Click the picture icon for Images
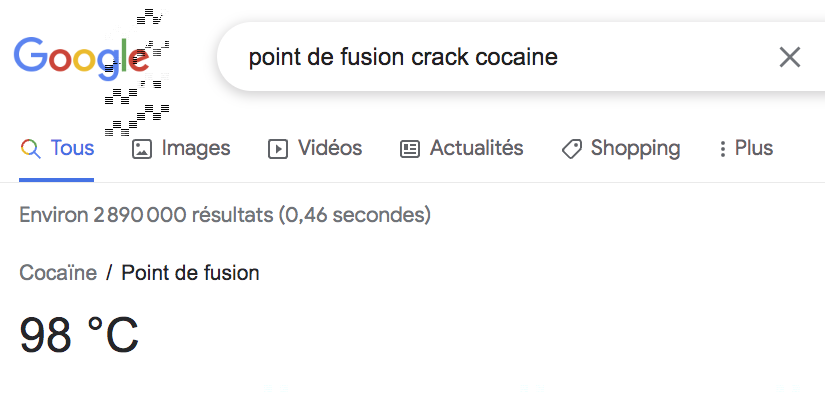This screenshot has width=825, height=393. coord(142,149)
